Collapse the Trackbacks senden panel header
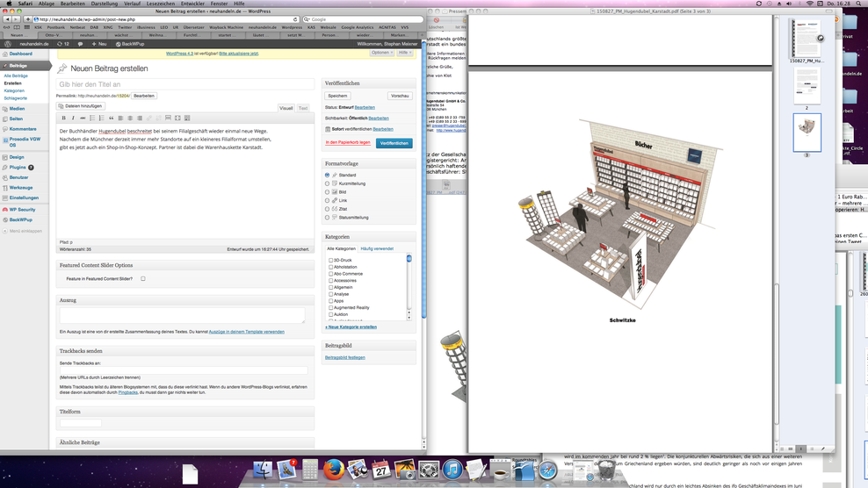The width and height of the screenshot is (868, 488). click(x=184, y=351)
